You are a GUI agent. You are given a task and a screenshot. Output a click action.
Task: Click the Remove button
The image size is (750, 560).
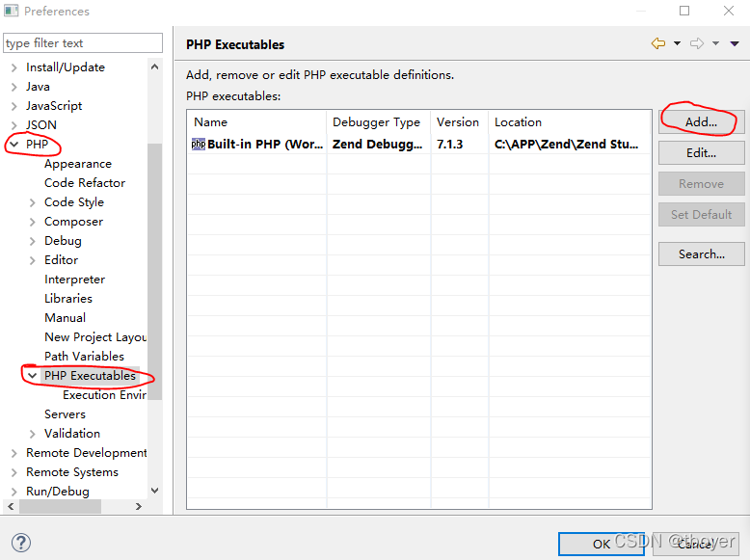pos(701,184)
